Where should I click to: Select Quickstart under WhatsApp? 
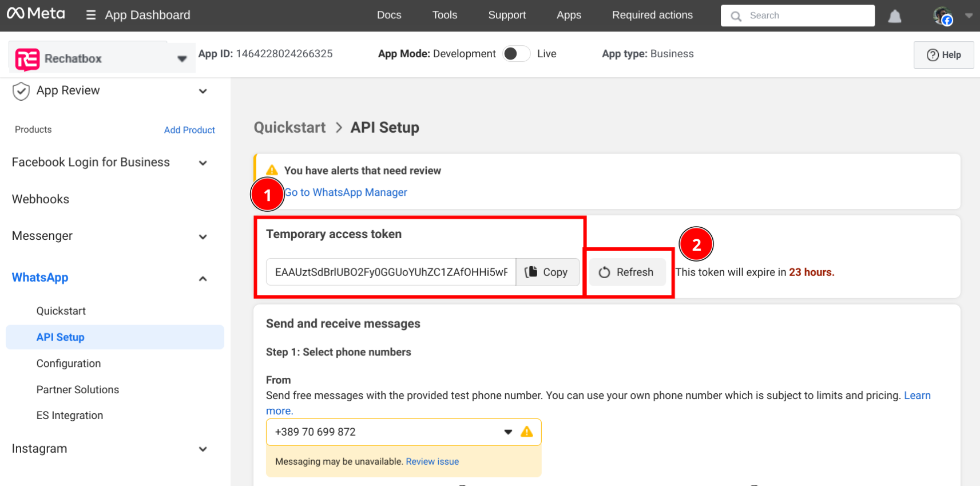tap(61, 311)
